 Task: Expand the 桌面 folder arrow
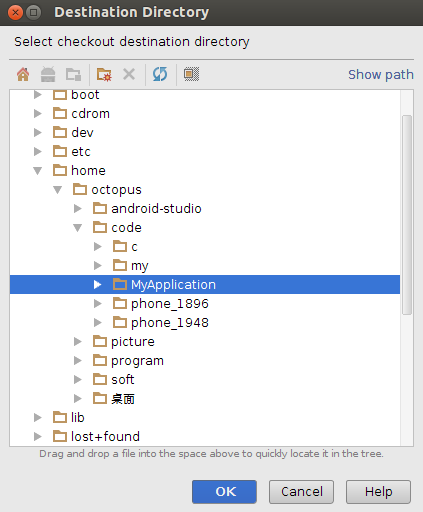point(78,399)
